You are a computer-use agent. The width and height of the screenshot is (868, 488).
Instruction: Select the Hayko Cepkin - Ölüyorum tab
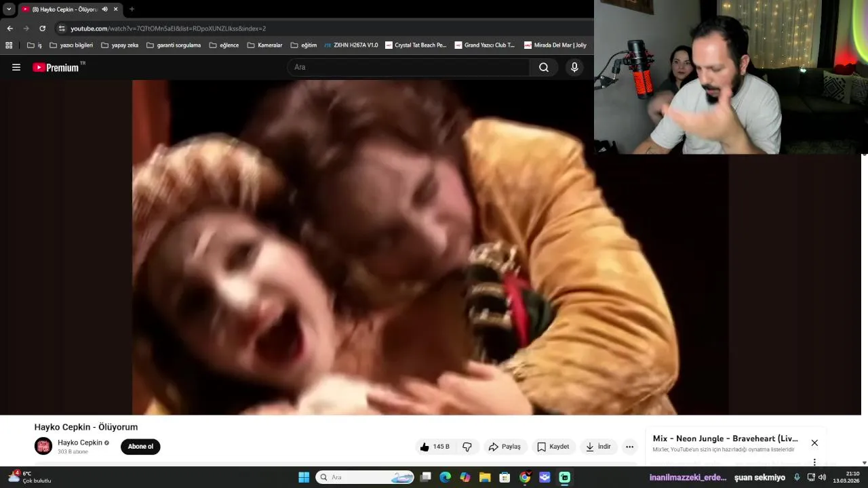pyautogui.click(x=69, y=9)
